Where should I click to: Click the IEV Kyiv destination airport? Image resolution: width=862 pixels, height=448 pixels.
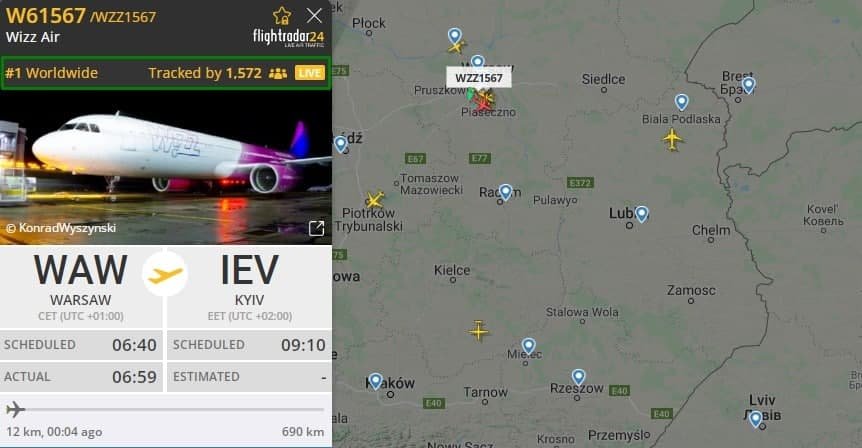pyautogui.click(x=250, y=286)
